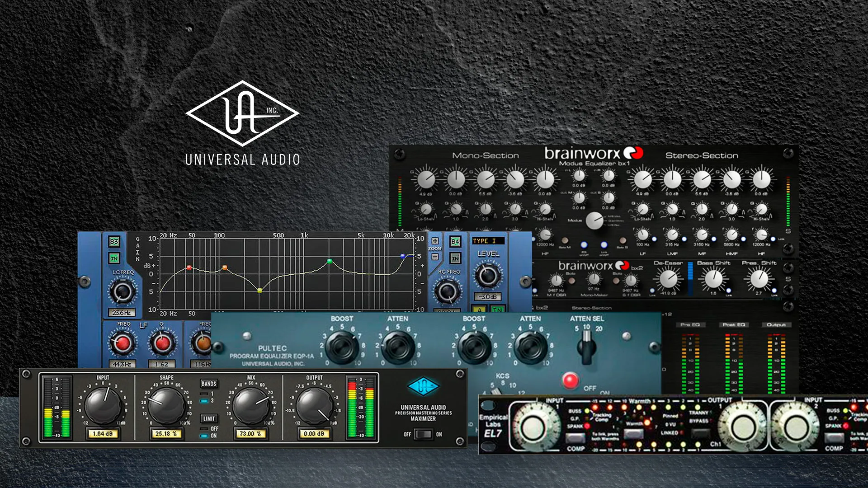Click the Maximizer MIX knob

tap(251, 405)
